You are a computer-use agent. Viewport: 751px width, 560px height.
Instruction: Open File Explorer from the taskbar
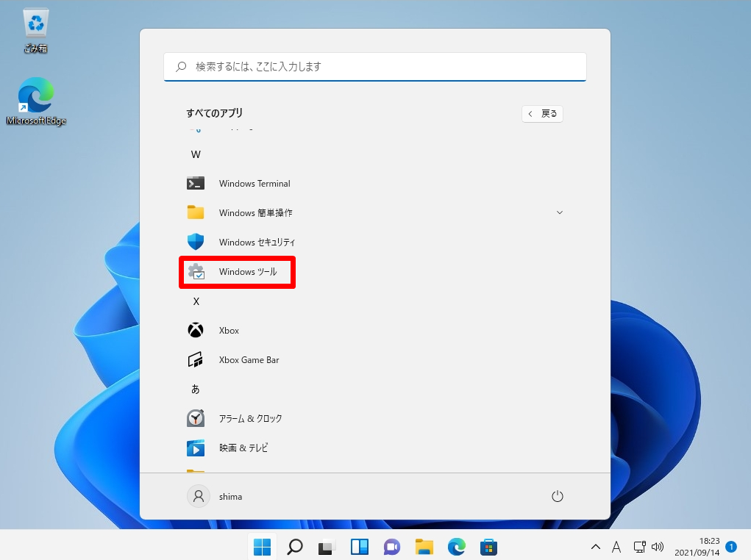pos(424,547)
